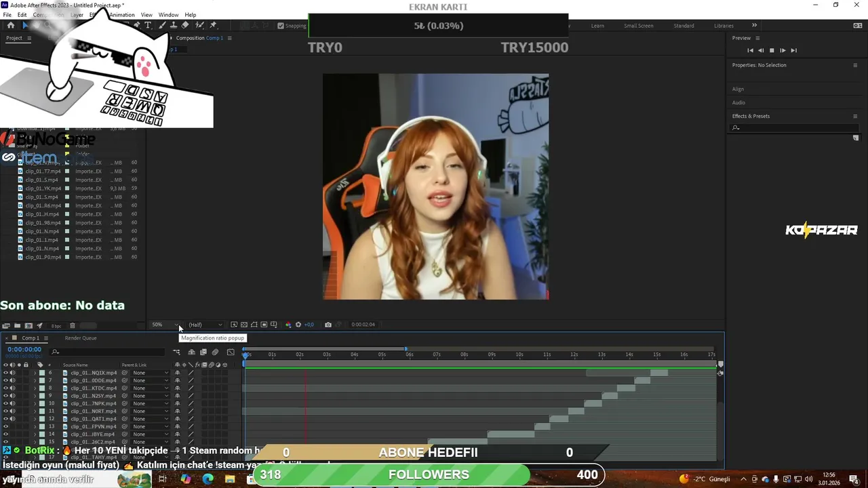Select the Clone Stamp tool

[x=174, y=25]
